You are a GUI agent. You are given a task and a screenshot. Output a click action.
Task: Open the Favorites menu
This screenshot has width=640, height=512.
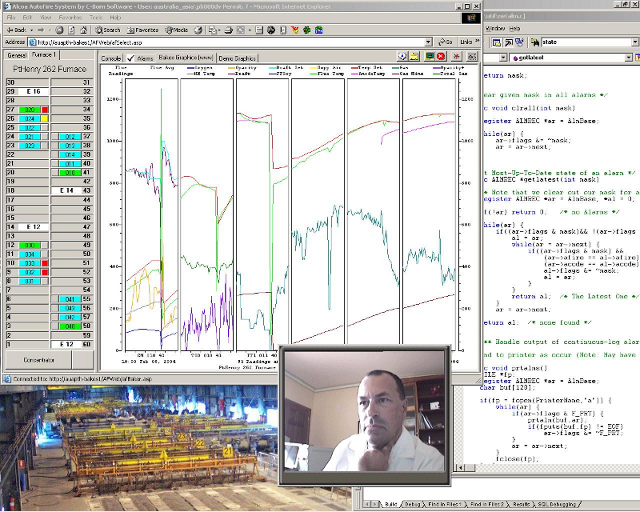point(70,18)
